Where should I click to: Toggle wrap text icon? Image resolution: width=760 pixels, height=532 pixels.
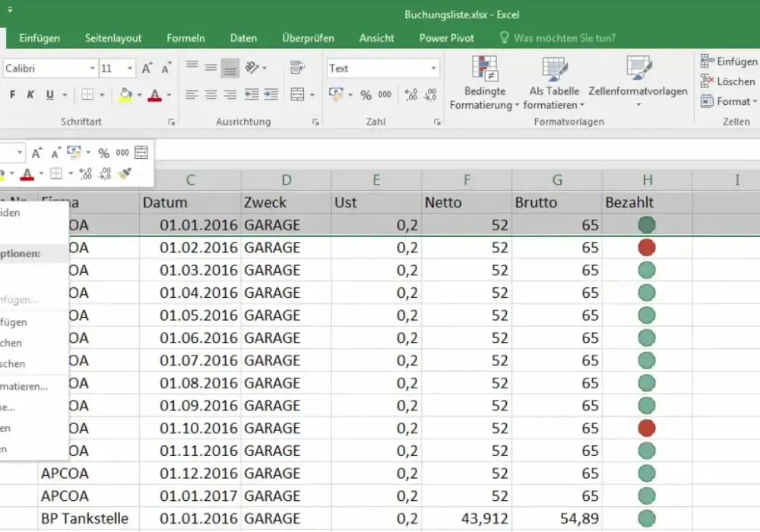click(298, 68)
